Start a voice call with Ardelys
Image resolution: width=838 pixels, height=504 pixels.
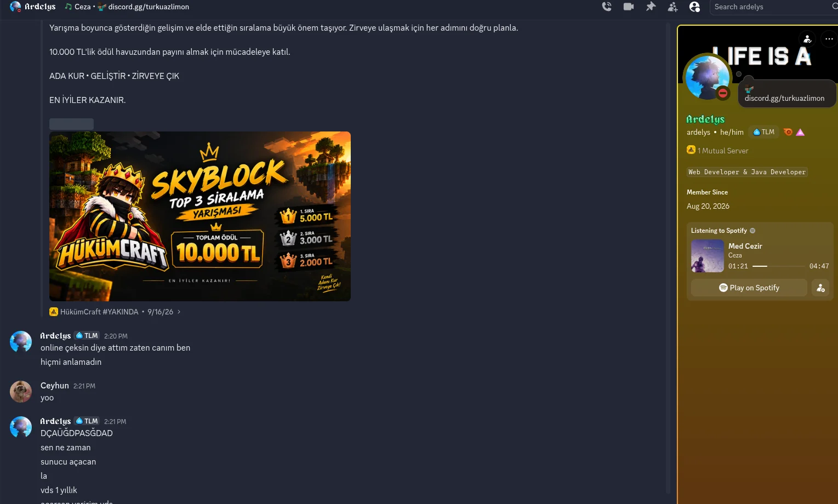pos(607,7)
